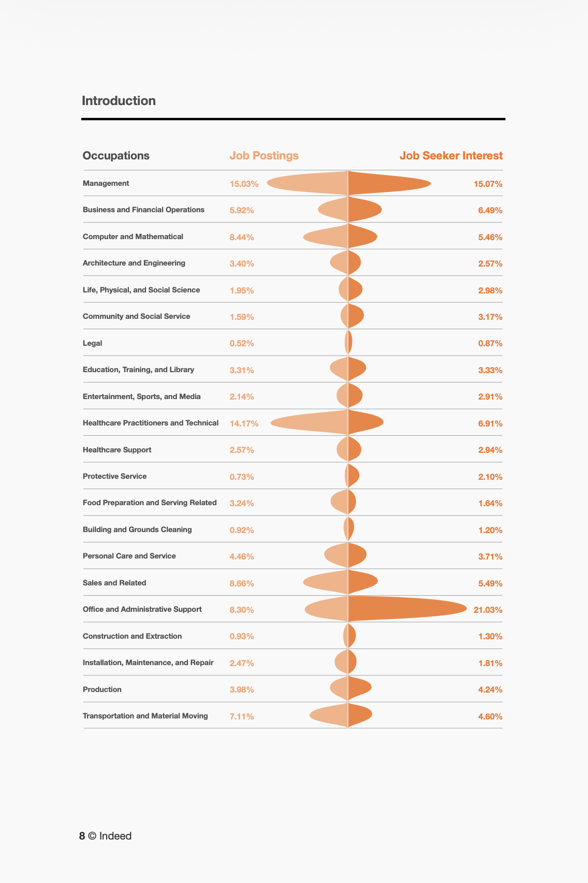Select the Office and Administrative Support label
The width and height of the screenshot is (588, 883).
(x=142, y=609)
